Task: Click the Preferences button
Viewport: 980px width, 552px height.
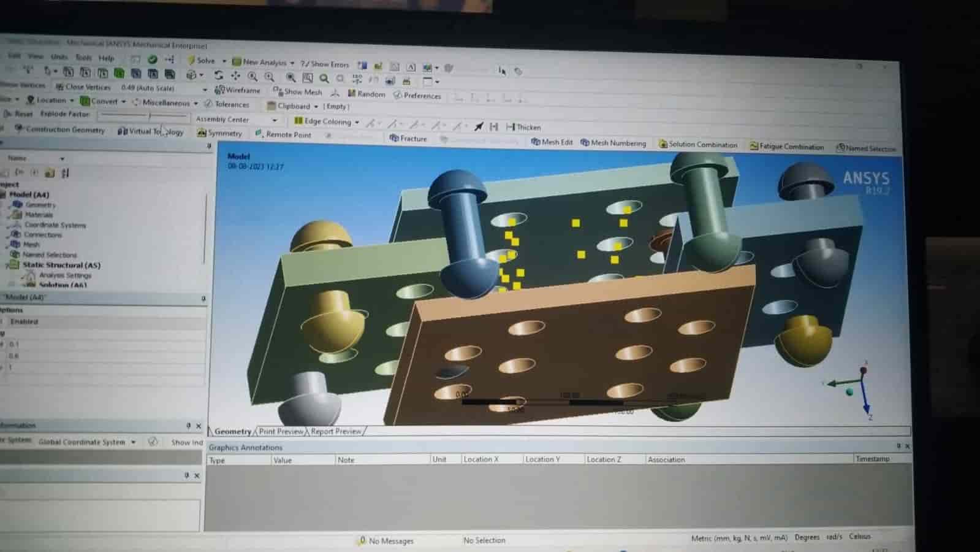Action: tap(417, 96)
